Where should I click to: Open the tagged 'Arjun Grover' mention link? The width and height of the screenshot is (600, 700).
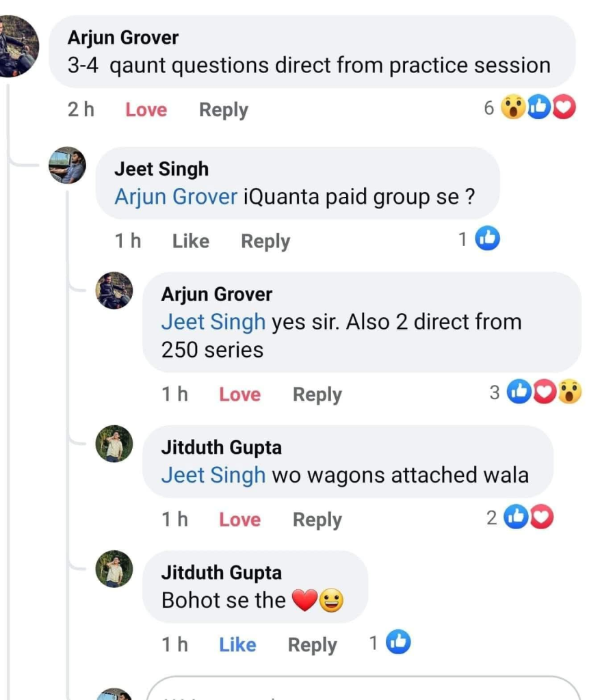[176, 197]
